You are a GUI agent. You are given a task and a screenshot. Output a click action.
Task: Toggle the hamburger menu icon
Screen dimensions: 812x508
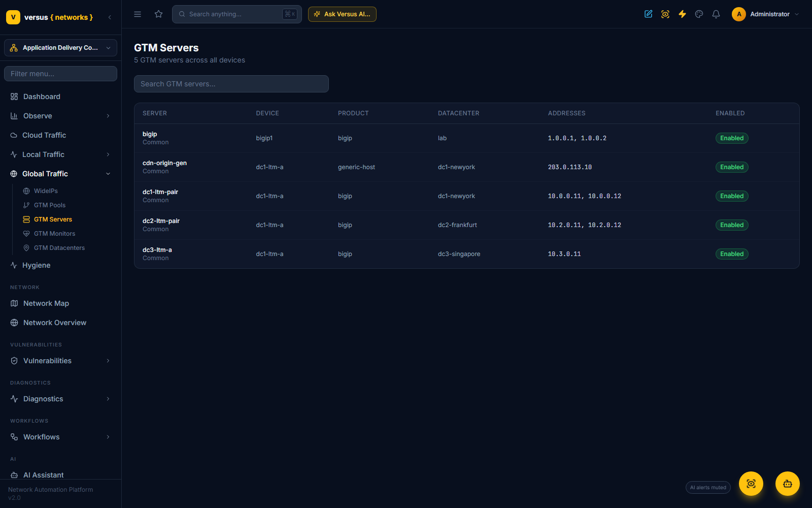click(x=138, y=14)
